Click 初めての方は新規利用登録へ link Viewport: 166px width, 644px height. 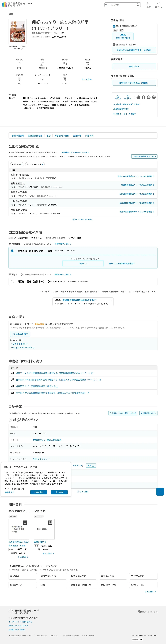tap(122, 264)
